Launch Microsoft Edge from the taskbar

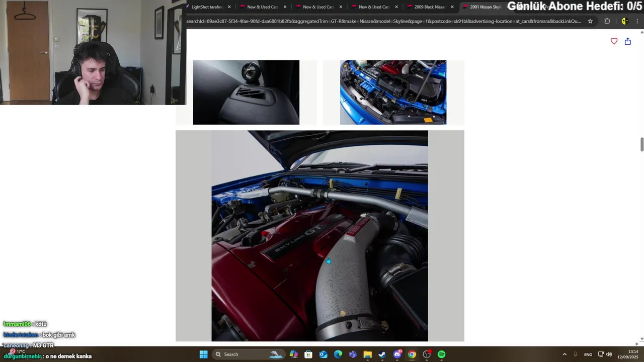[338, 354]
